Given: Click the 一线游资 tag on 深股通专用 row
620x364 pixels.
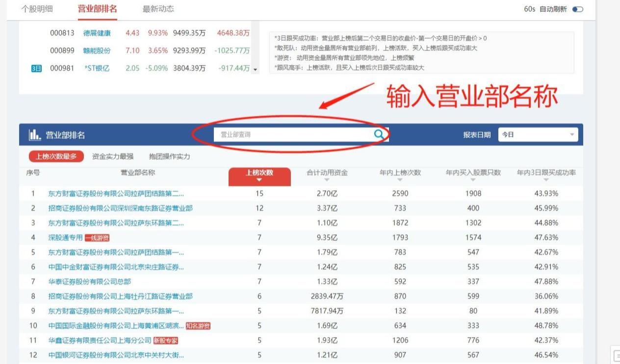Looking at the screenshot, I should pyautogui.click(x=97, y=238).
